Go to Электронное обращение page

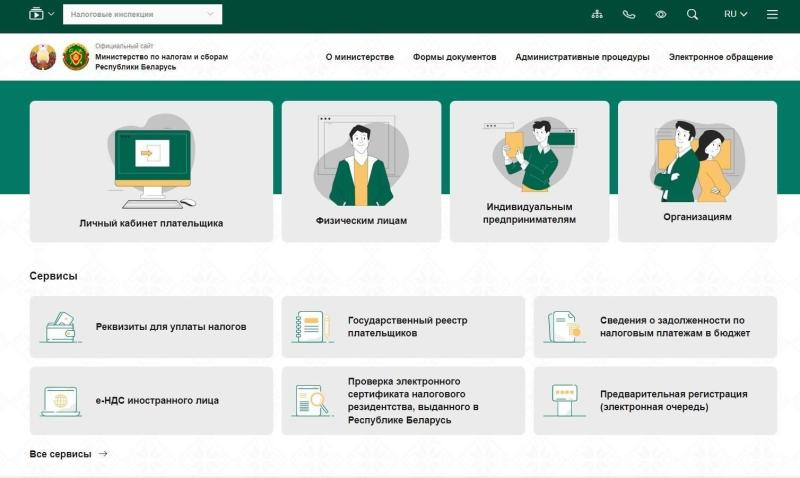tap(720, 57)
